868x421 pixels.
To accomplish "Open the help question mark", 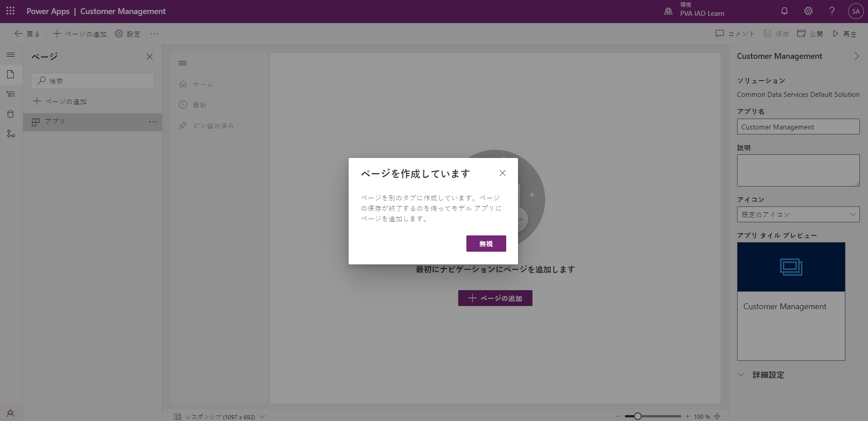I will [832, 11].
